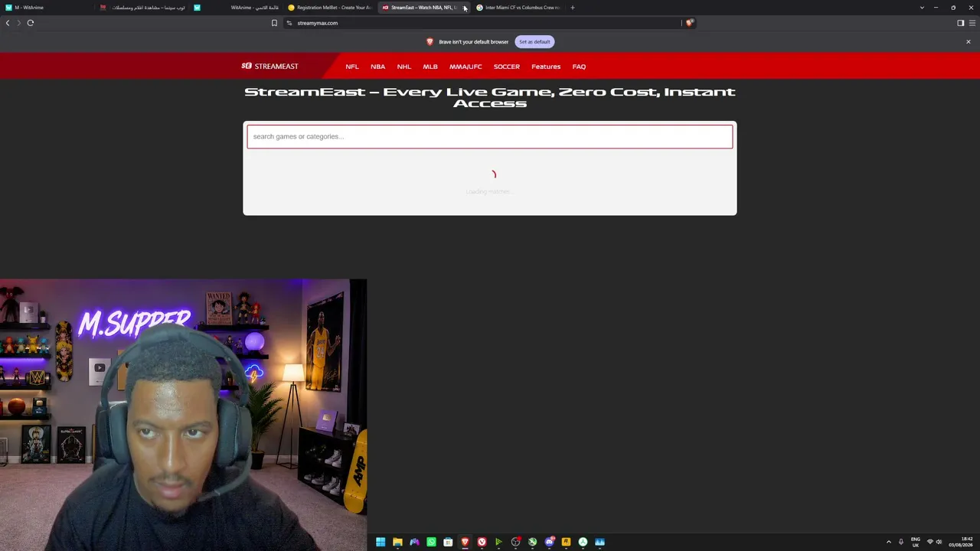Image resolution: width=980 pixels, height=551 pixels.
Task: Click the Brave browser taskbar icon
Action: (465, 542)
